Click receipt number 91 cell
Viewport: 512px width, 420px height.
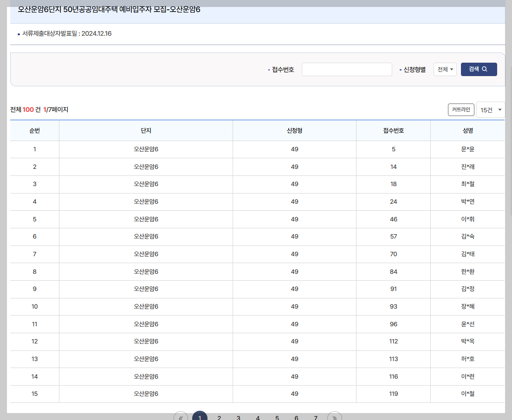point(394,289)
